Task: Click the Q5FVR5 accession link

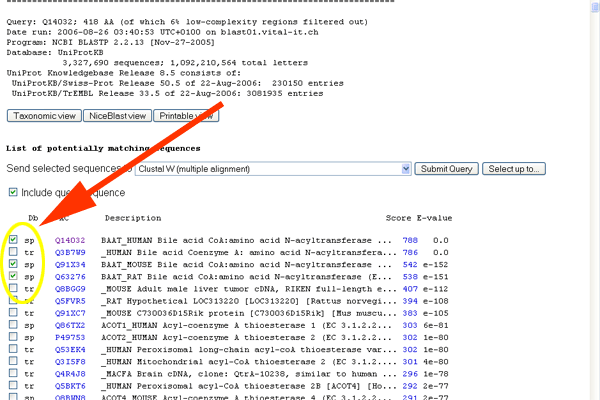Action: 69,299
